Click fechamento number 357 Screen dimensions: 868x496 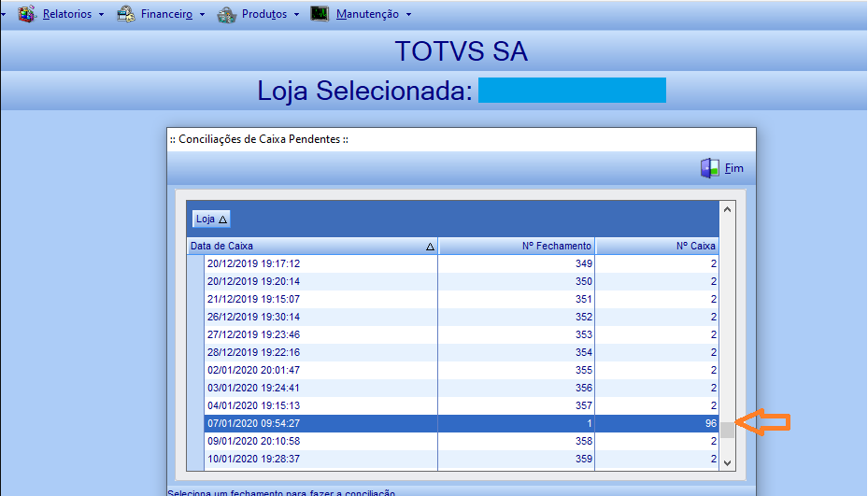click(583, 405)
